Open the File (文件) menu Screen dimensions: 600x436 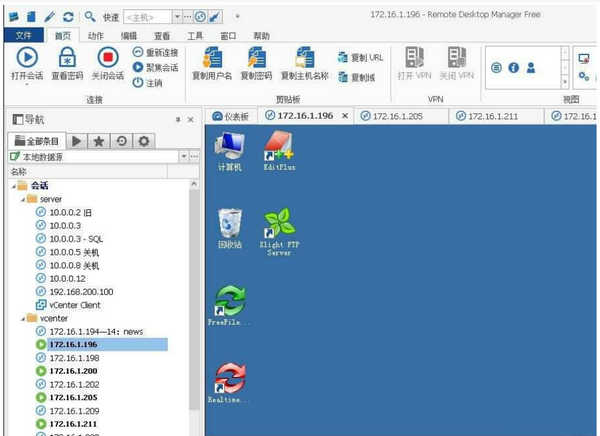tap(24, 35)
